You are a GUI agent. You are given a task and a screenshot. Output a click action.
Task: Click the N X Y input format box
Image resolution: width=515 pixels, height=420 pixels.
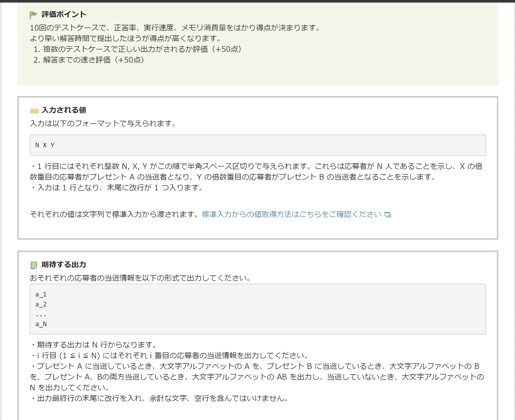(x=258, y=145)
